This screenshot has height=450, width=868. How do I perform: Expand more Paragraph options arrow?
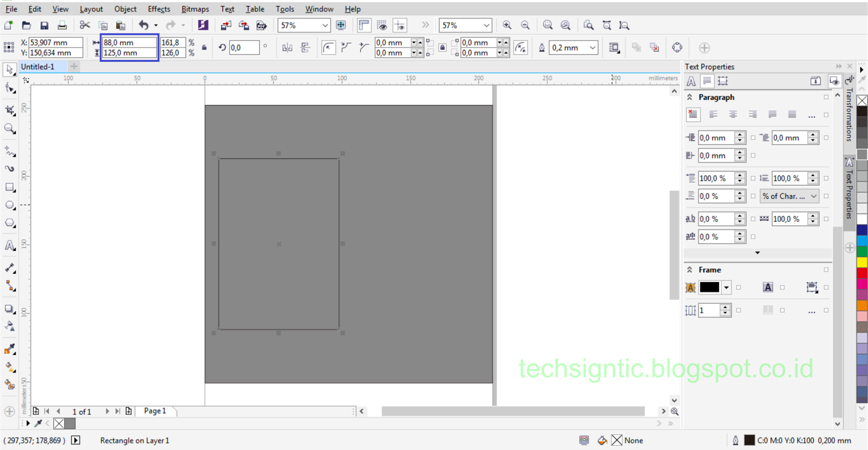pos(757,253)
